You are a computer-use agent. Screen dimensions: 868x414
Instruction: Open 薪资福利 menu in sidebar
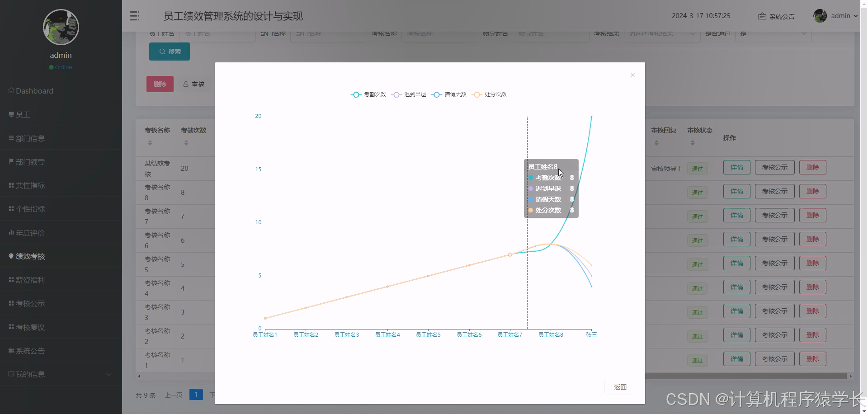point(61,280)
